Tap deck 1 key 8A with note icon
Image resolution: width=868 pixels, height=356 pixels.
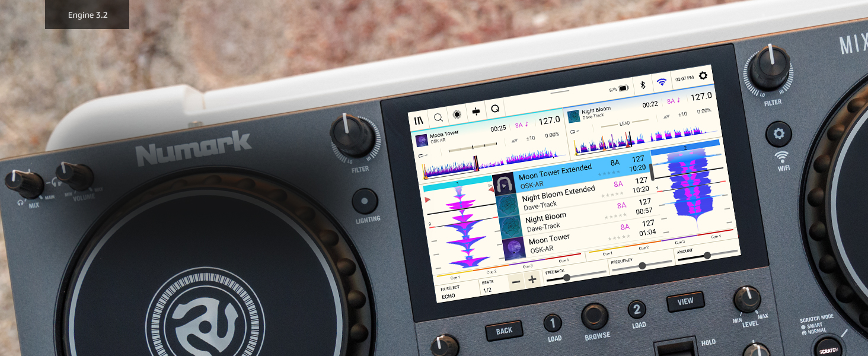pos(521,125)
